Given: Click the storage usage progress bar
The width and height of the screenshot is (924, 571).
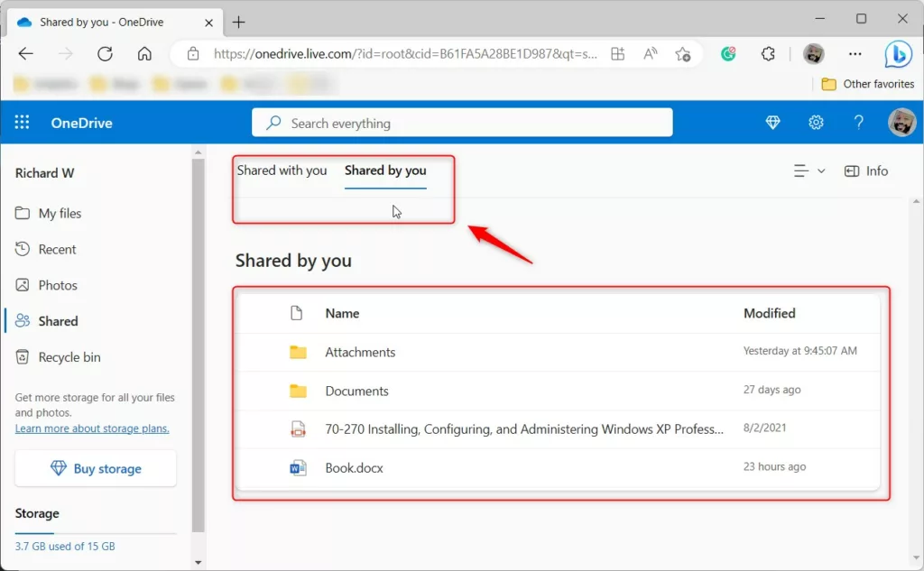Looking at the screenshot, I should [96, 533].
